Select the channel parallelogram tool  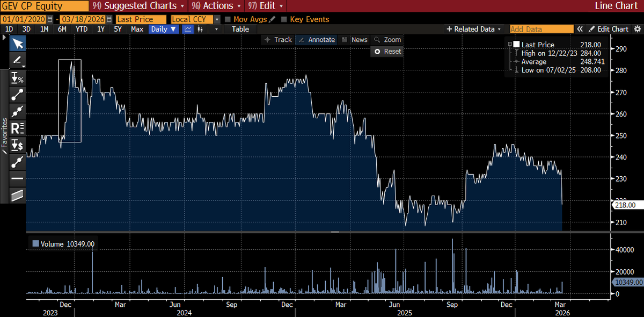coord(18,194)
